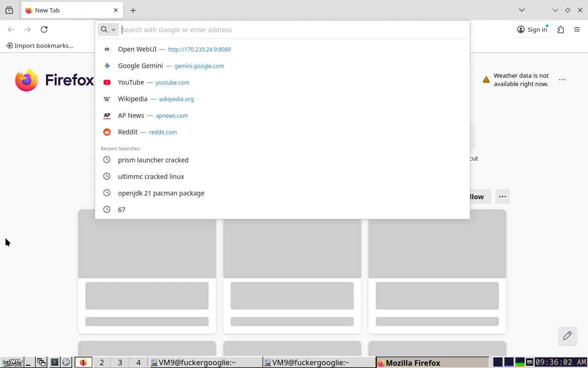Viewport: 588px width, 368px height.
Task: Click the YouTube play icon
Action: pyautogui.click(x=107, y=82)
